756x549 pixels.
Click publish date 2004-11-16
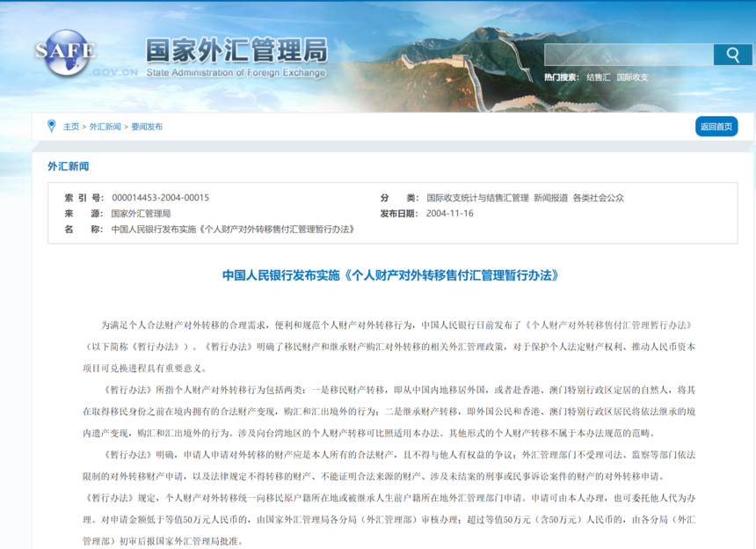(449, 213)
